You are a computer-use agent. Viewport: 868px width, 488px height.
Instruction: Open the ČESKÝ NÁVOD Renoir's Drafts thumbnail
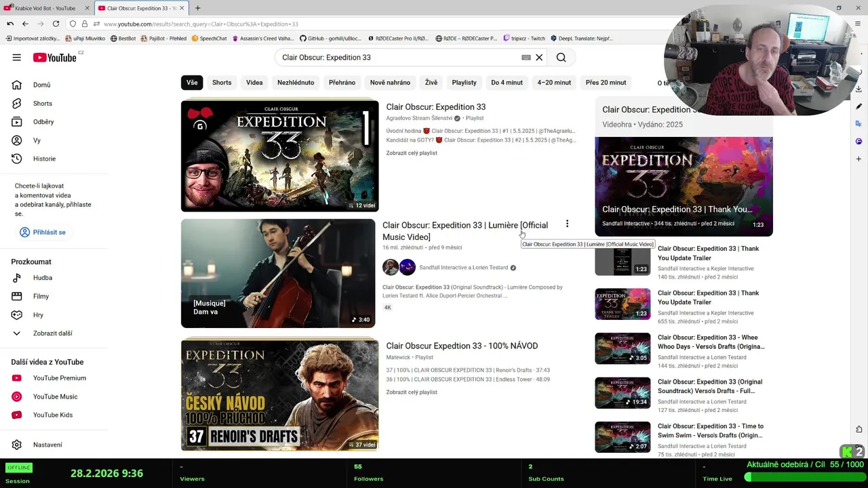coord(279,395)
